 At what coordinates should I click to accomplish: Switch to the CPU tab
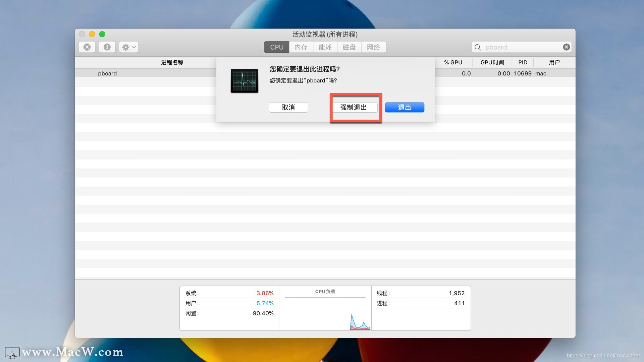pos(277,47)
